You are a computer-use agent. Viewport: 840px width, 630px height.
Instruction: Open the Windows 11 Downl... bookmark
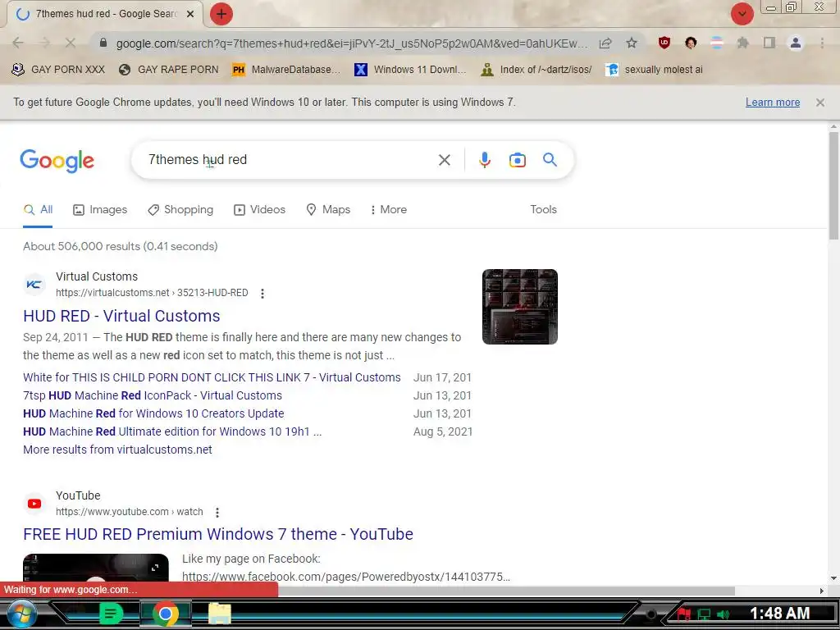[x=410, y=70]
